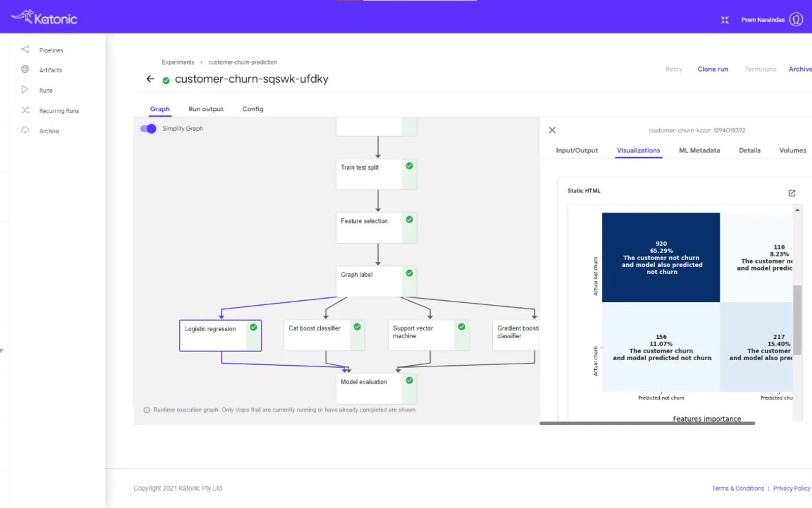This screenshot has height=508, width=812.
Task: Click the Terminate button
Action: [x=760, y=69]
